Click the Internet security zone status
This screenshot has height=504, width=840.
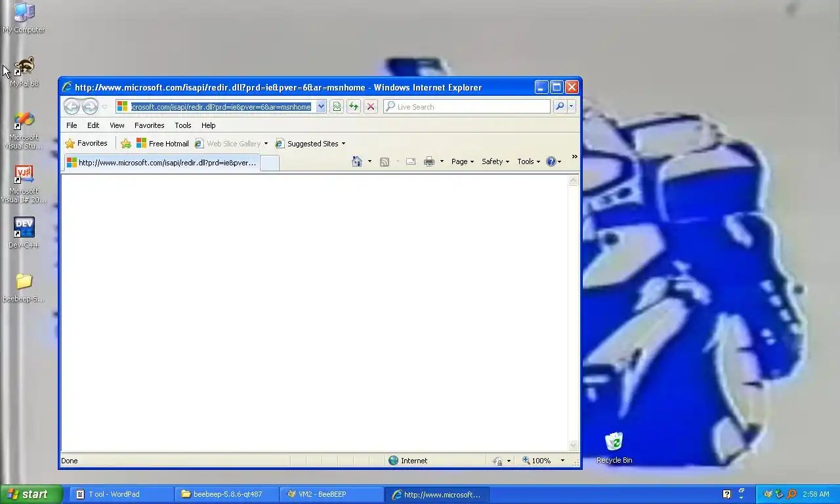click(x=408, y=461)
